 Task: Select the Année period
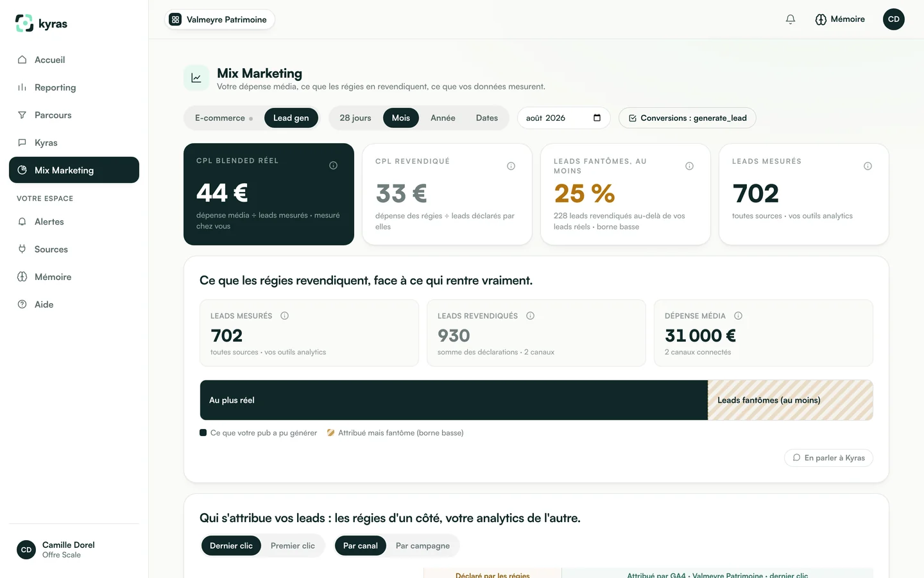443,118
